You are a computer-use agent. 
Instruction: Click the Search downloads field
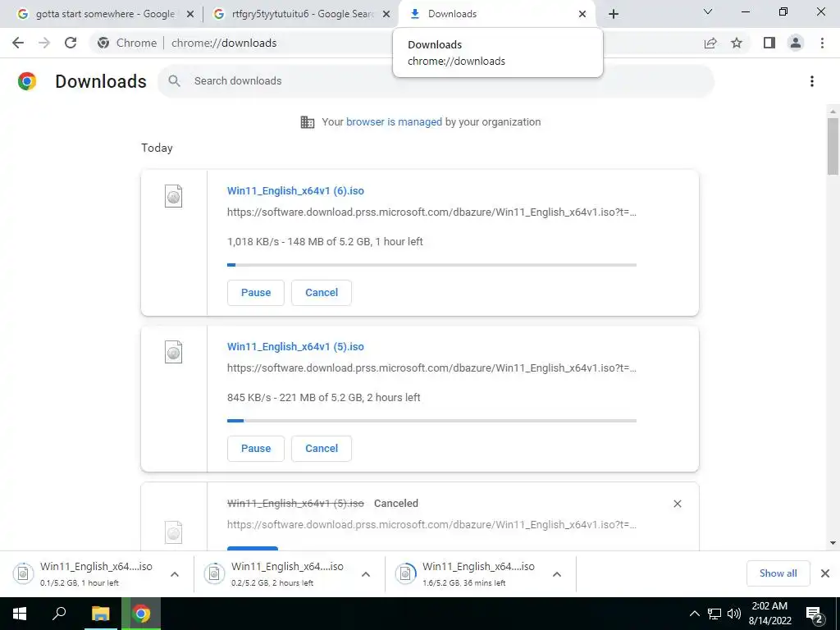pyautogui.click(x=436, y=81)
